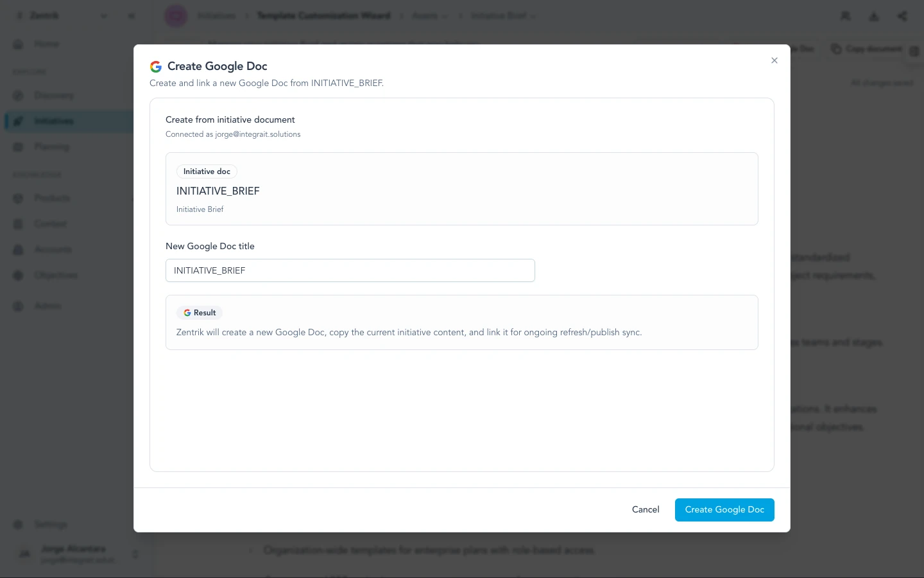Click the Result description sentence
Screen dimensions: 924x578
[x=409, y=332]
